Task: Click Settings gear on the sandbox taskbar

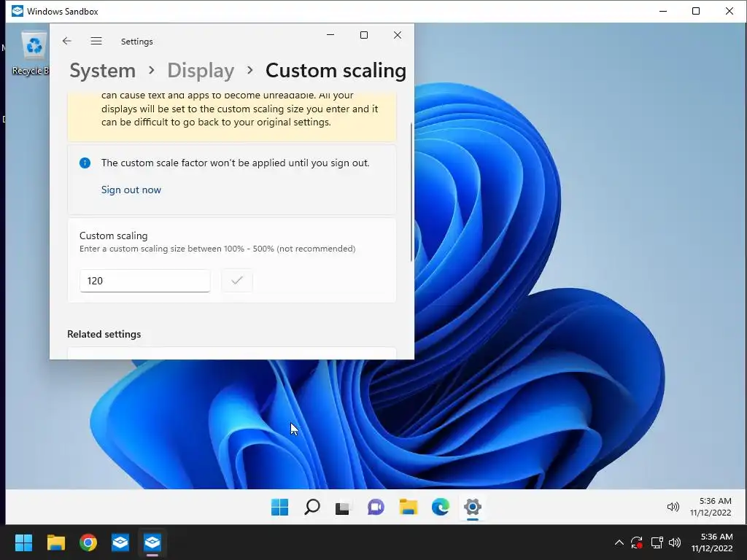Action: pyautogui.click(x=473, y=507)
